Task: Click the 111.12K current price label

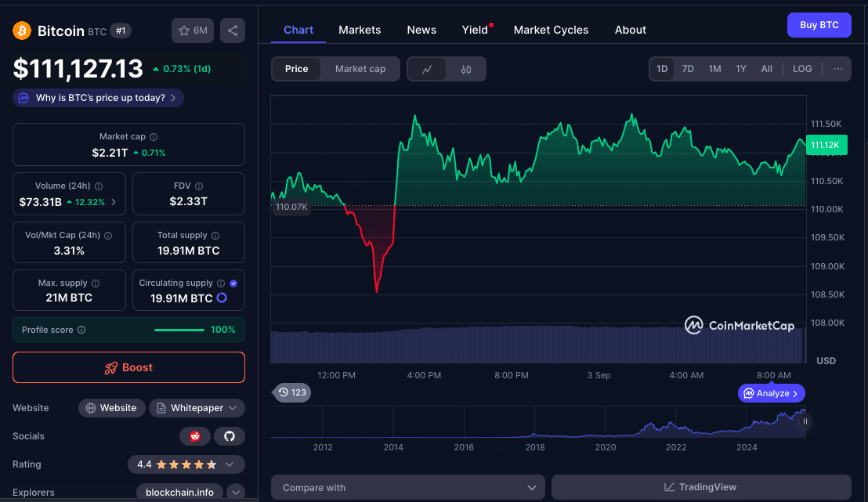Action: pyautogui.click(x=826, y=145)
